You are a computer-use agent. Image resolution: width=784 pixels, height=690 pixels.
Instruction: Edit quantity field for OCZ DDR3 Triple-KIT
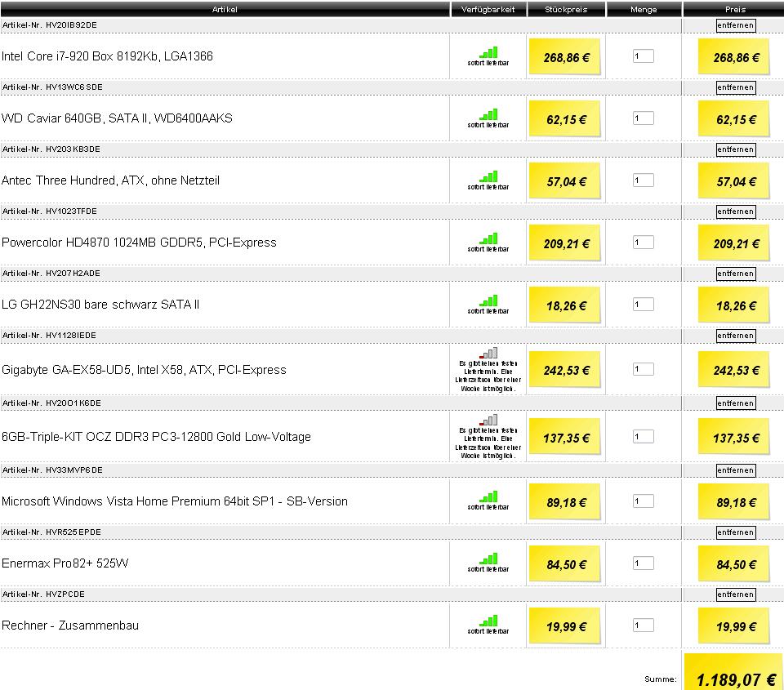[643, 437]
